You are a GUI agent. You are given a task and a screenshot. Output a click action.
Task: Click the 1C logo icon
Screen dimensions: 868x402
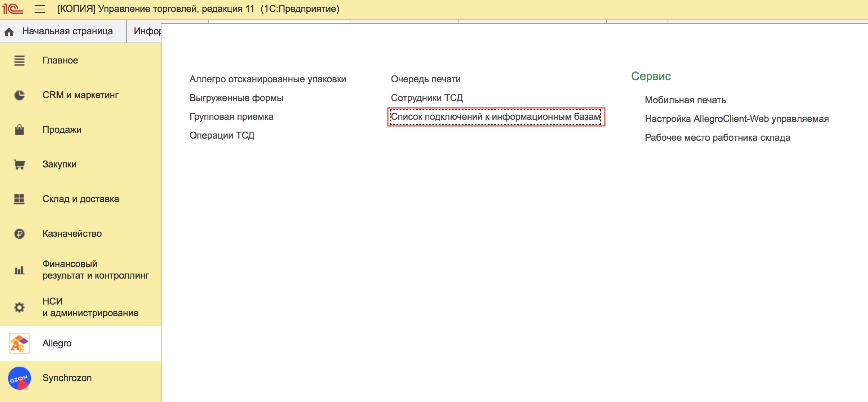(13, 9)
